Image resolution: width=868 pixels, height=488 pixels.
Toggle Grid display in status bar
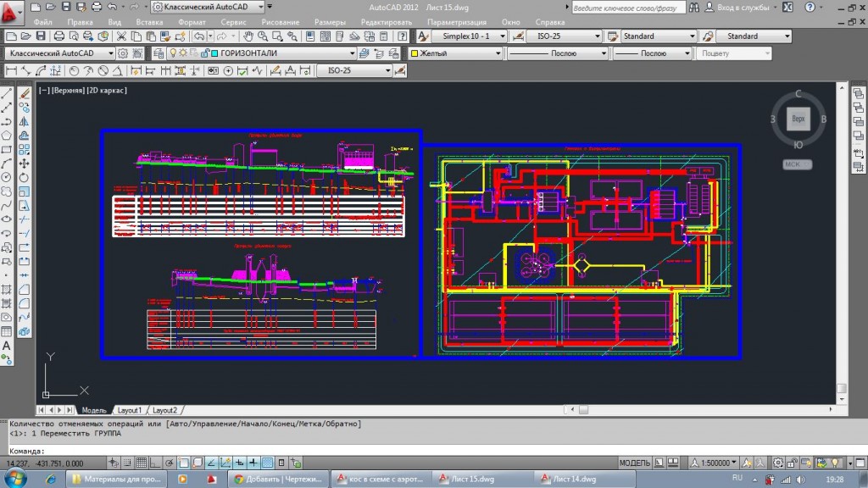click(x=142, y=463)
